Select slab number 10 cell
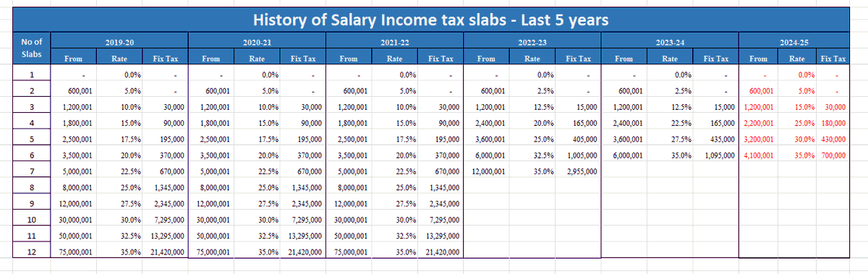The width and height of the screenshot is (868, 274). tap(32, 220)
